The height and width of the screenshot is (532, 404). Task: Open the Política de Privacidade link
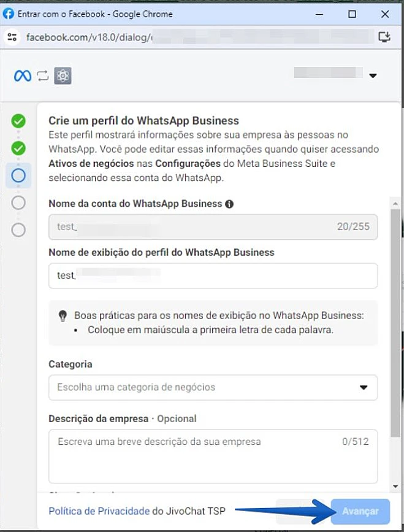pyautogui.click(x=99, y=511)
